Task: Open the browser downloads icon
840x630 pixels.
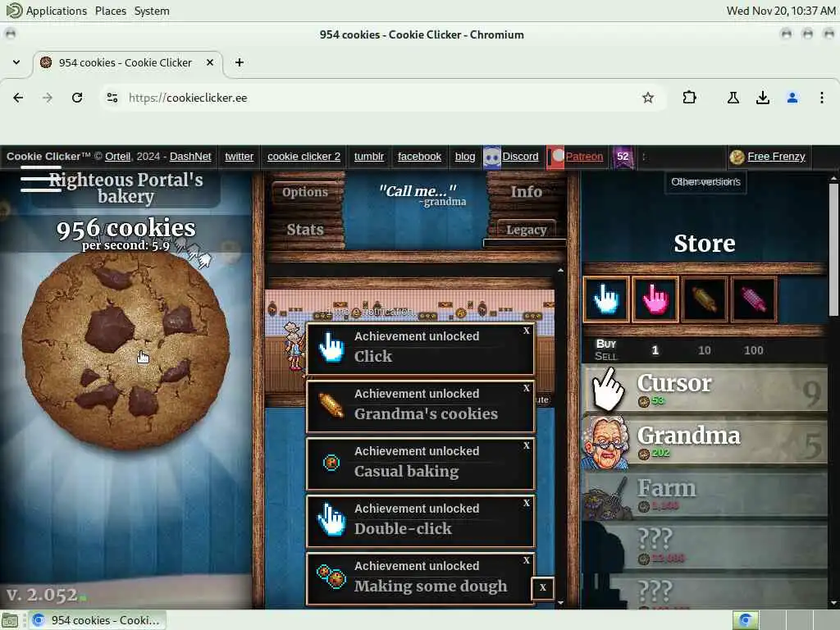Action: (x=763, y=98)
